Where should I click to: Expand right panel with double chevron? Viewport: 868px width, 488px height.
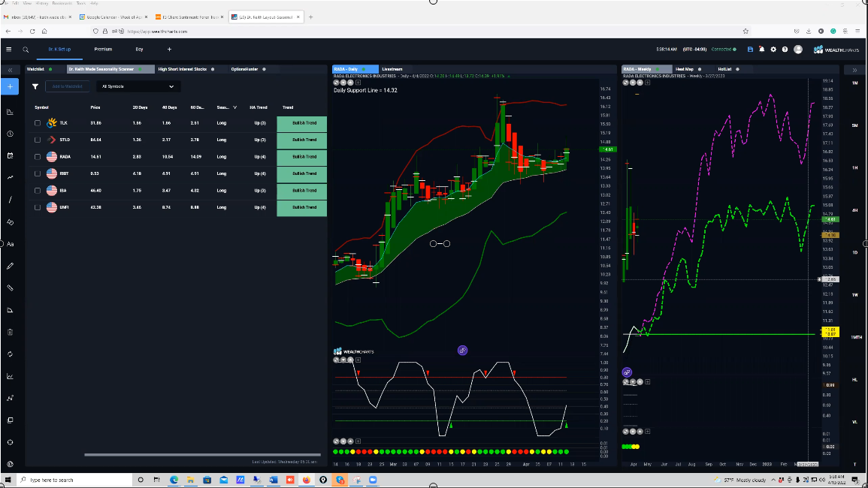pos(854,70)
